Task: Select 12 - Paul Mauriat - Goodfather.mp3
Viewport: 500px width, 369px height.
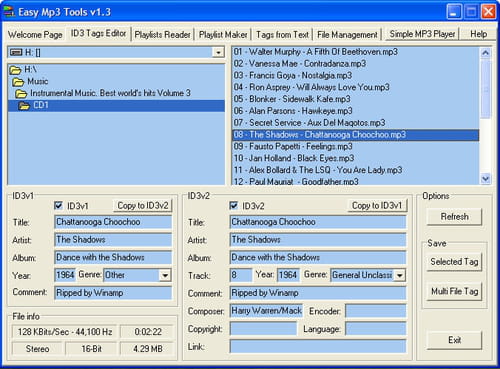Action: pyautogui.click(x=356, y=181)
